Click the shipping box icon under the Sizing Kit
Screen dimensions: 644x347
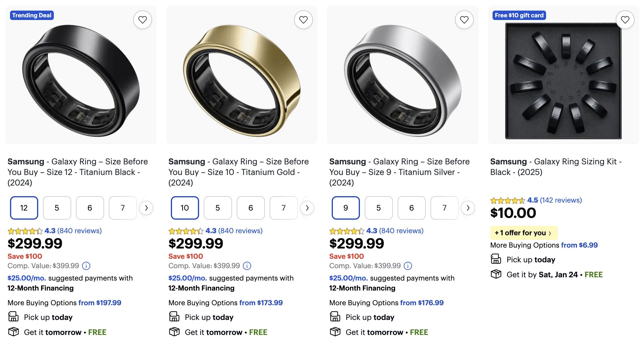[x=496, y=274]
